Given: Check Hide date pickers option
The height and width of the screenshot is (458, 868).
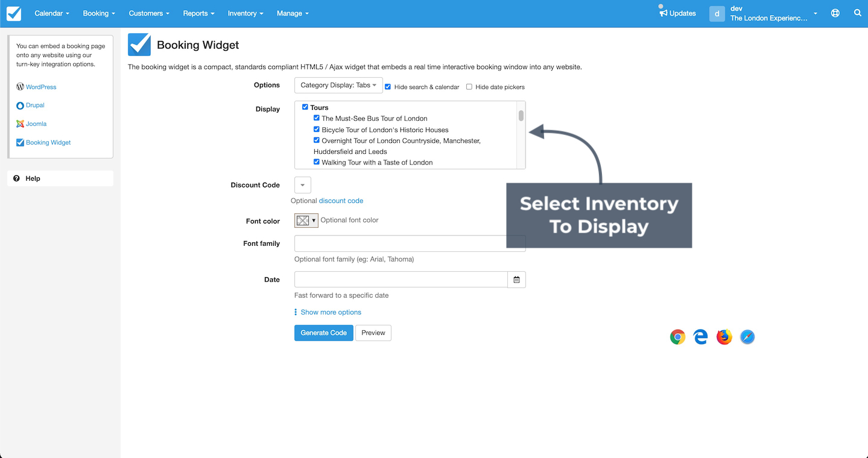Looking at the screenshot, I should click(469, 87).
